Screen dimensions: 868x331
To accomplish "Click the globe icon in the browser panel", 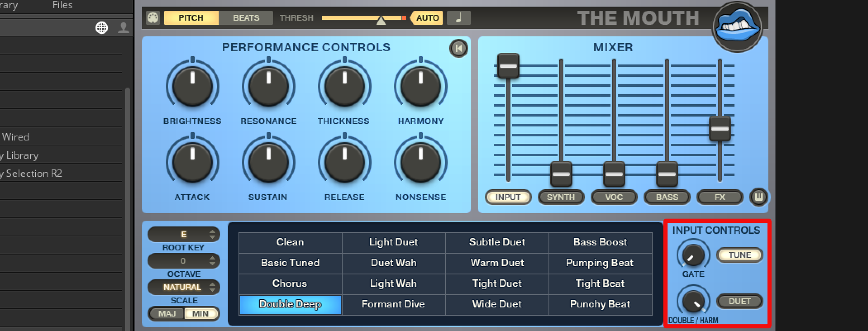I will point(102,28).
